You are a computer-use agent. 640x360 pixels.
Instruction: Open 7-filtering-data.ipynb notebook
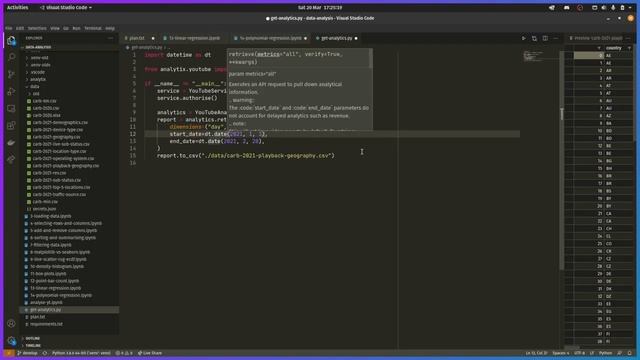[51, 245]
